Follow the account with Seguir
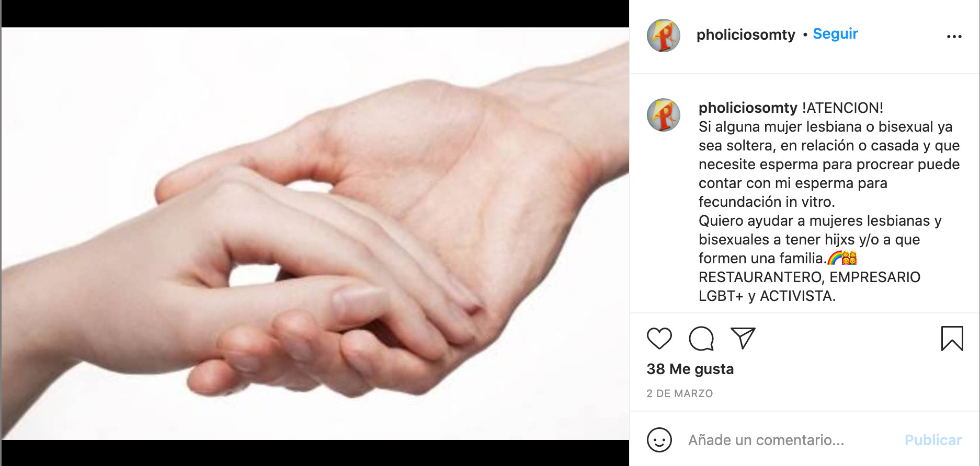 click(835, 34)
